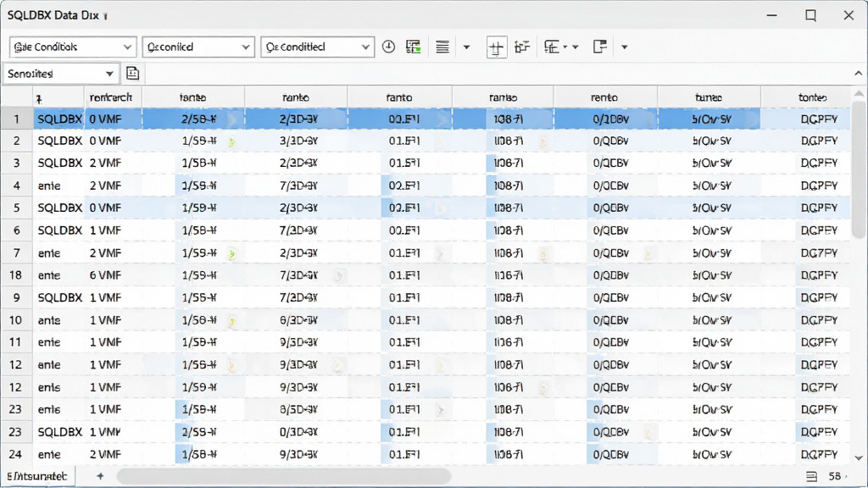Select row header 24
868x488 pixels.
[17, 454]
